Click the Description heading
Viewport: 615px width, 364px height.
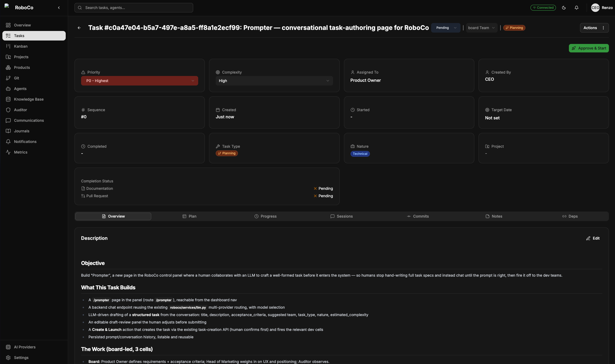coord(94,238)
